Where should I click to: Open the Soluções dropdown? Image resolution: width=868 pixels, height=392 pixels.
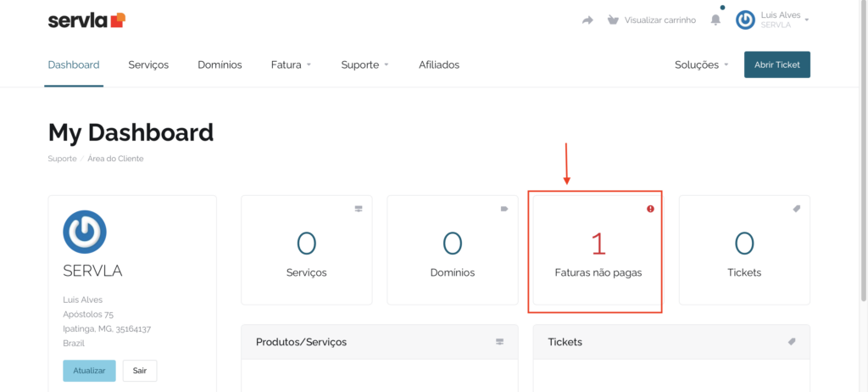point(701,64)
